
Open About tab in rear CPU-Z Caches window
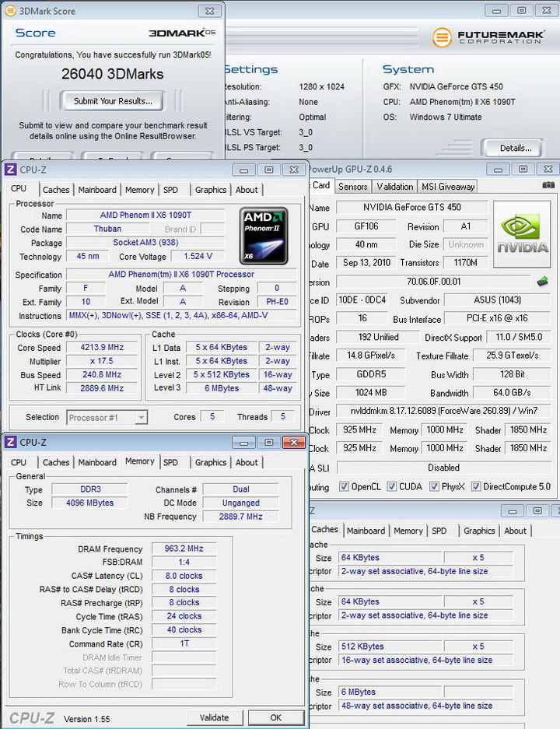click(x=515, y=531)
